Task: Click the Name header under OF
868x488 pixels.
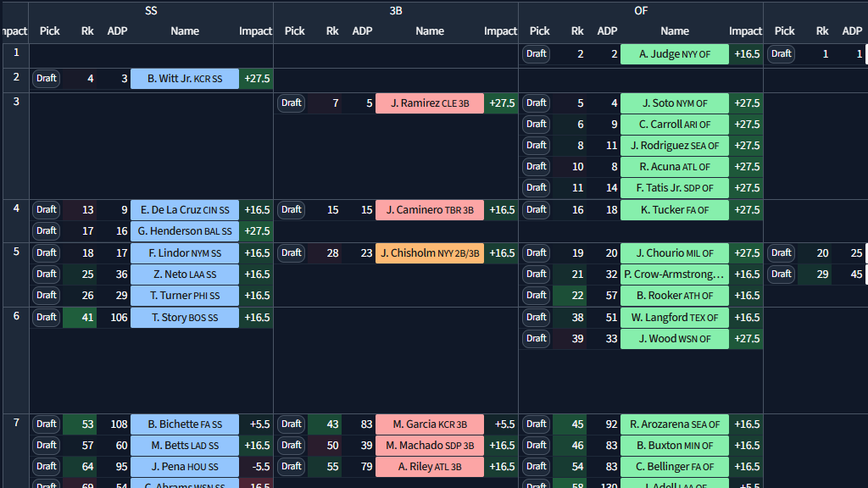Action: (x=675, y=31)
